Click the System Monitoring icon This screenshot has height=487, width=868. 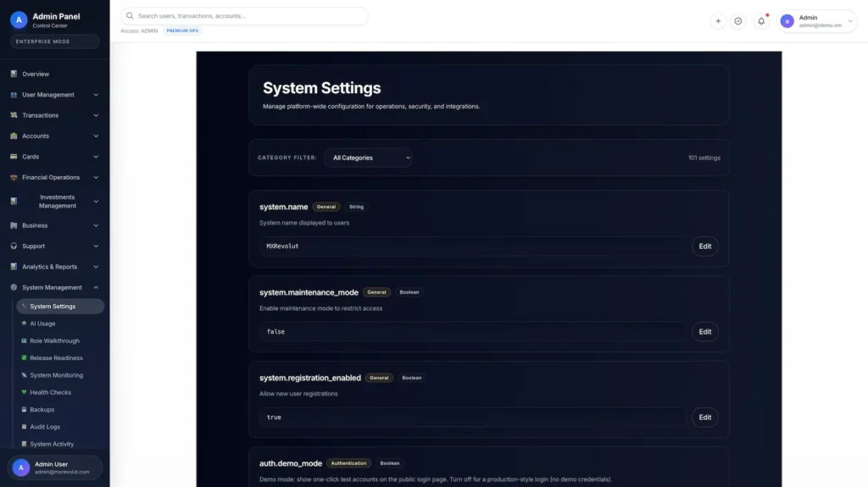[x=24, y=374]
